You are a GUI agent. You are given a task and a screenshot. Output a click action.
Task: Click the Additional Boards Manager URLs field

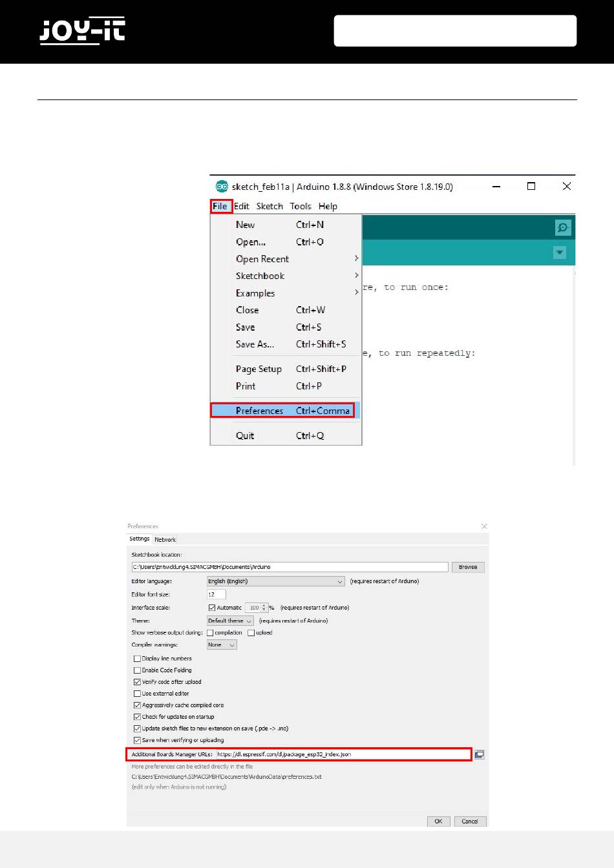(343, 754)
